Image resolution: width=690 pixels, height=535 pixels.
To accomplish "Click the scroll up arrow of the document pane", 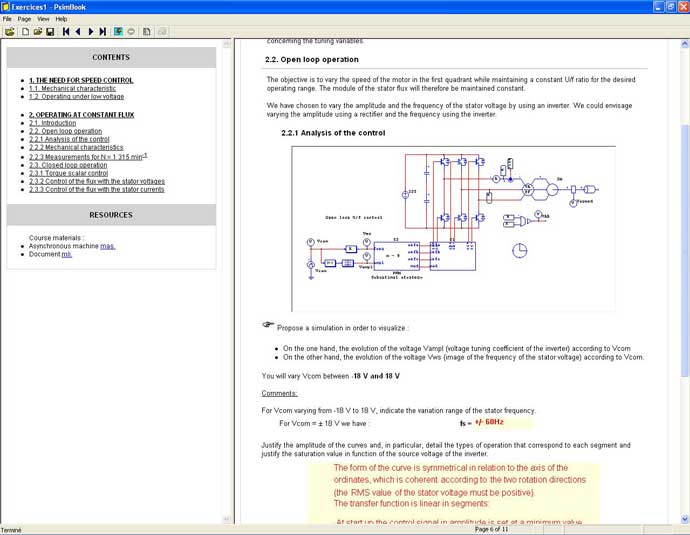I will [685, 44].
